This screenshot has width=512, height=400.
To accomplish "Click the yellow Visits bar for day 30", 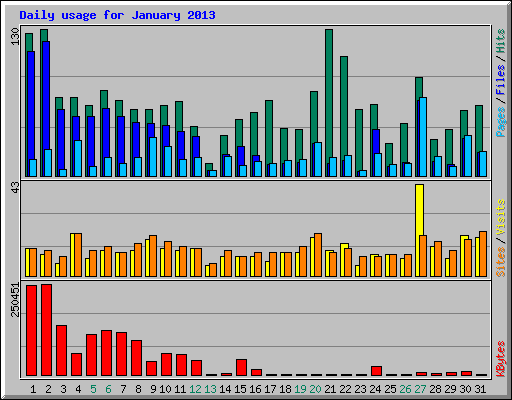I will tap(463, 256).
